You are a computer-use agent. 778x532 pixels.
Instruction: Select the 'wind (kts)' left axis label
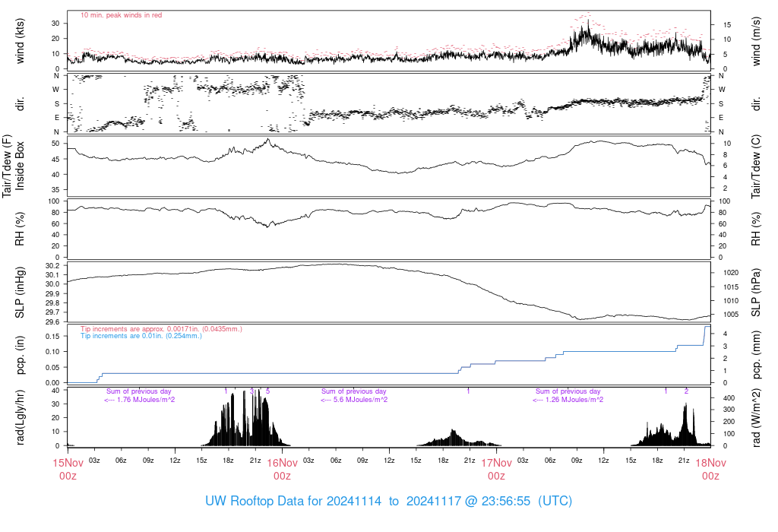pos(20,41)
